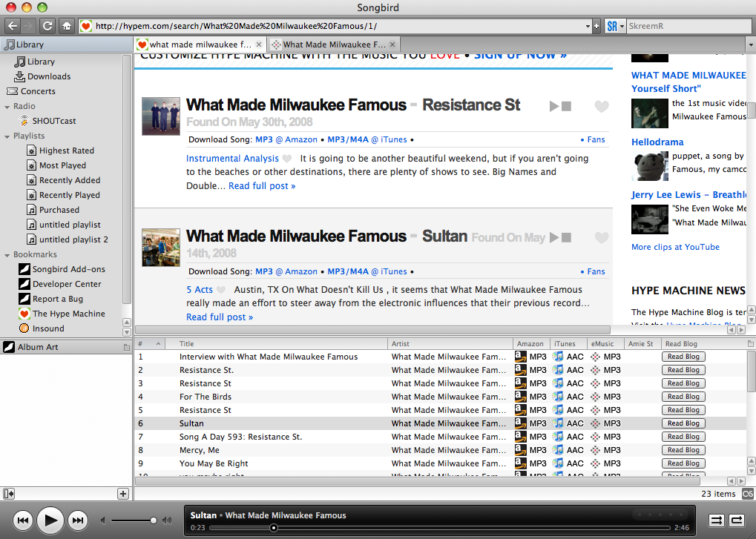Select the Library tab header in sidebar
The height and width of the screenshot is (539, 756).
point(66,44)
